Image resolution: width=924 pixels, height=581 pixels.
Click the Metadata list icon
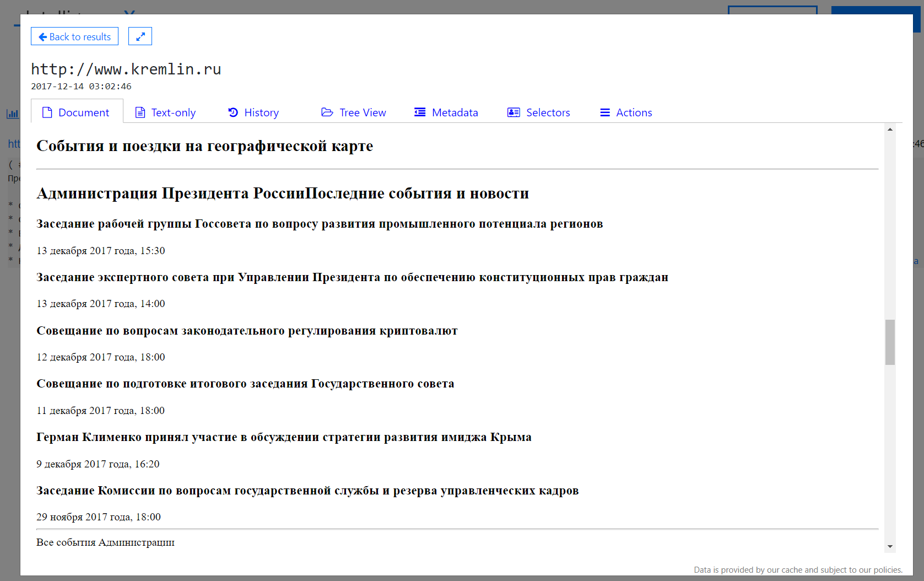coord(420,112)
